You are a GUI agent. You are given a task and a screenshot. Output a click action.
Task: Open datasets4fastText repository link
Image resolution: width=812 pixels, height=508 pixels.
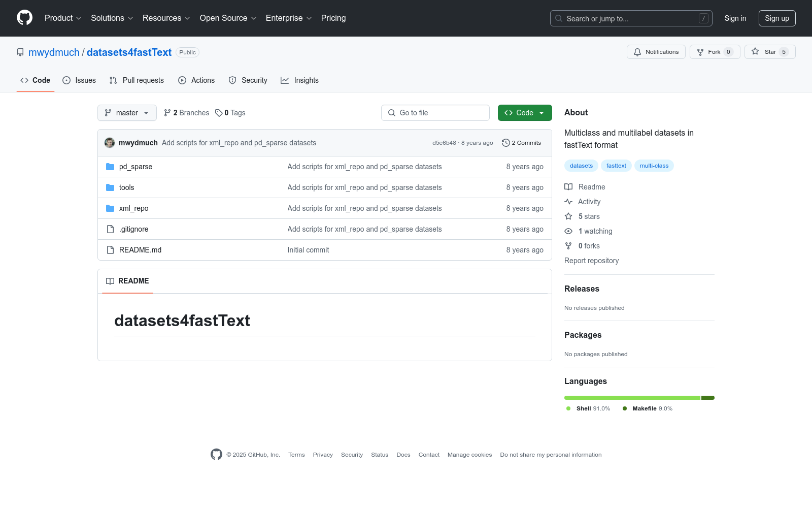point(129,52)
